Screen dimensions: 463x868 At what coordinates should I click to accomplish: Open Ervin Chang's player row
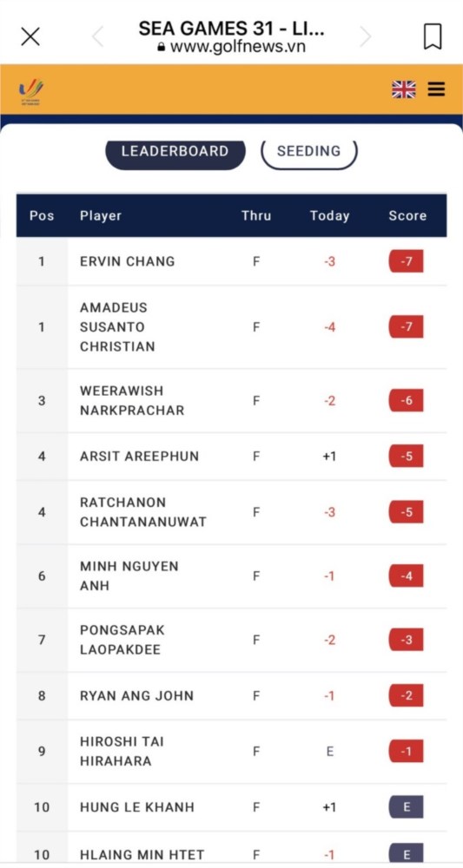pyautogui.click(x=231, y=261)
